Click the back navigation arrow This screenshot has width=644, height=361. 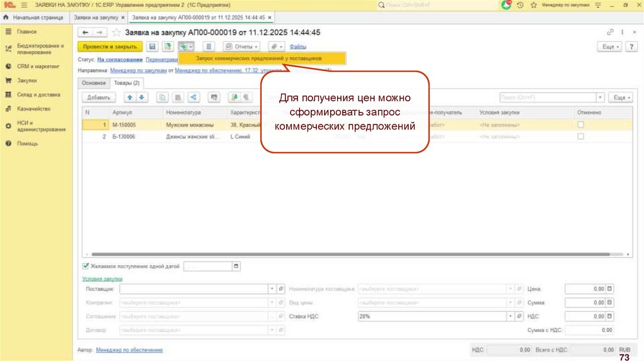pos(86,32)
